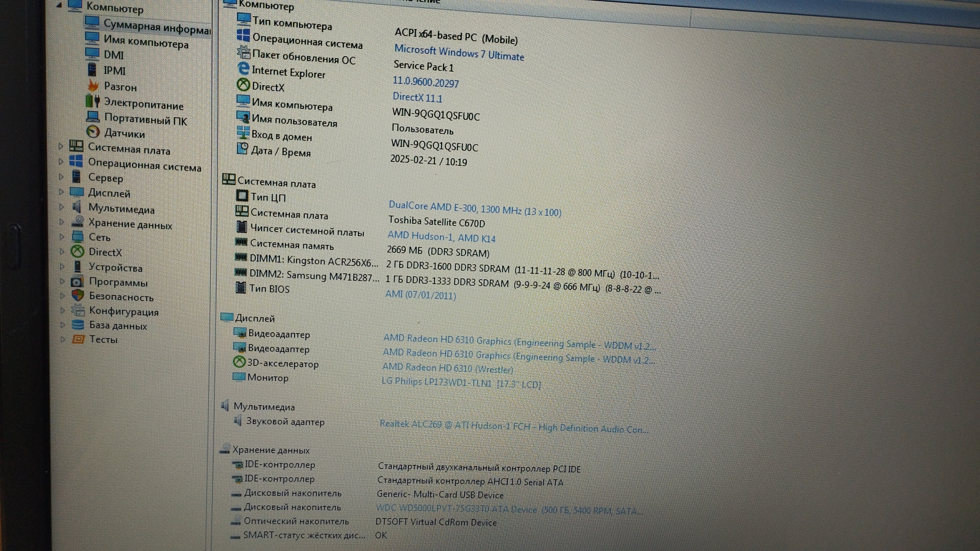Screen dimensions: 980x551
Task: Select Generic- Multi-Card USB Device row
Action: [x=367, y=494]
